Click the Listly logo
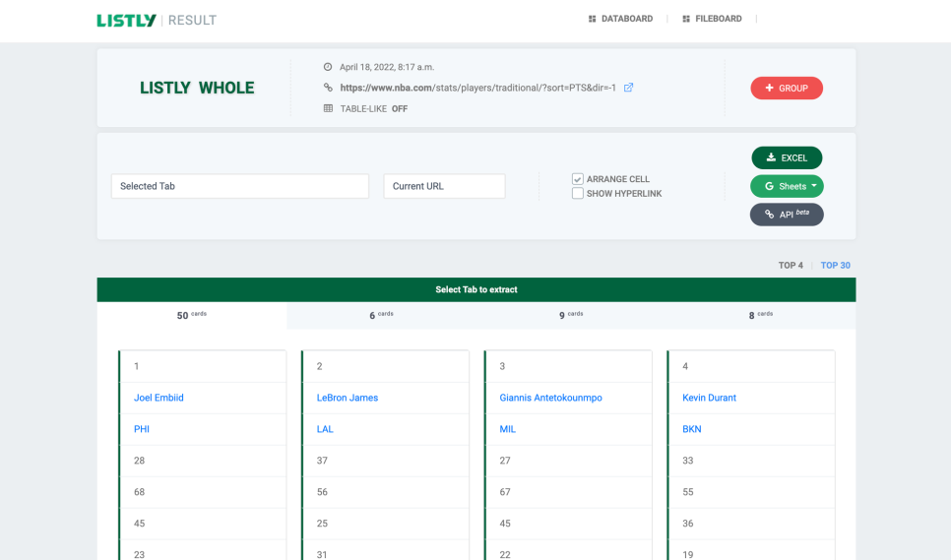Viewport: 951px width, 560px height. pyautogui.click(x=126, y=20)
